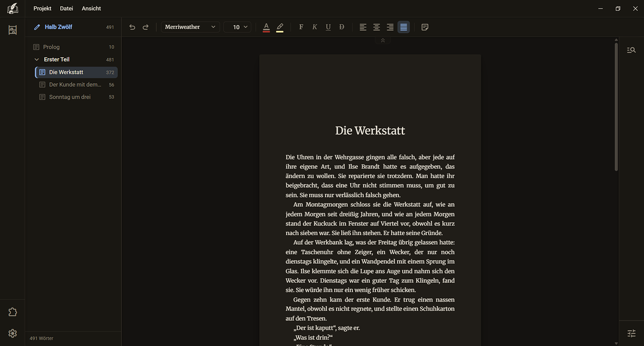The image size is (644, 346).
Task: Click word count 372 beside Die Werkstatt
Action: tap(110, 72)
